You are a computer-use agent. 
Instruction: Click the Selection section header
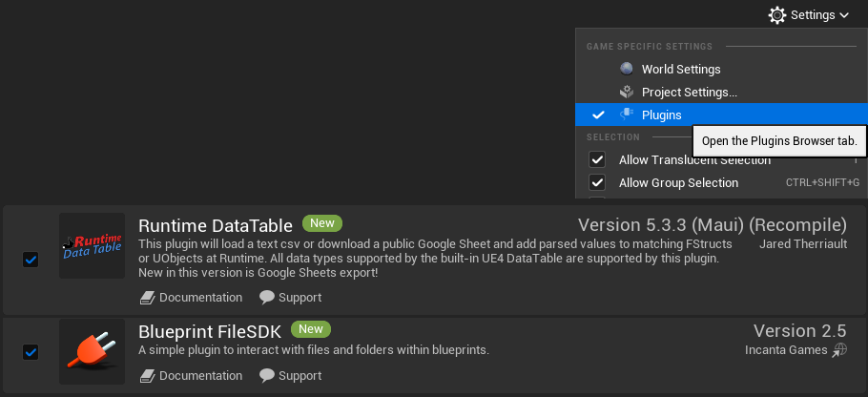pos(613,137)
